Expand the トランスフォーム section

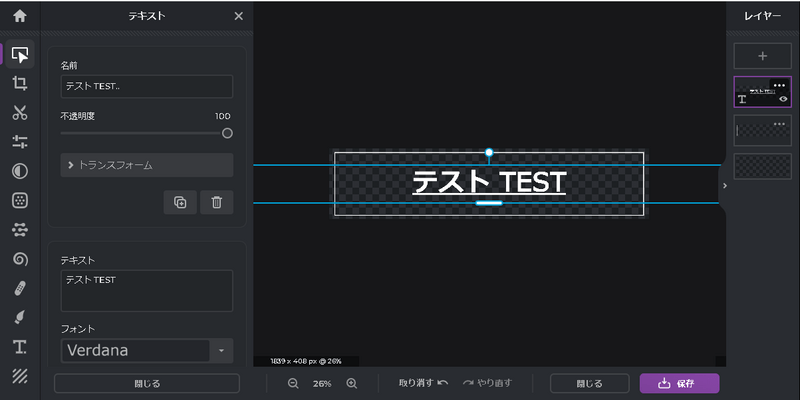[146, 165]
